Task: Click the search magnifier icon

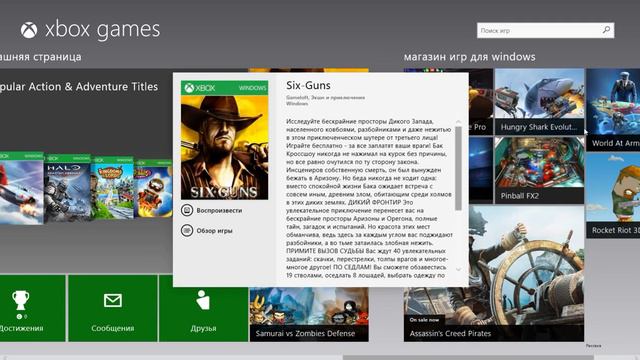Action: point(606,30)
